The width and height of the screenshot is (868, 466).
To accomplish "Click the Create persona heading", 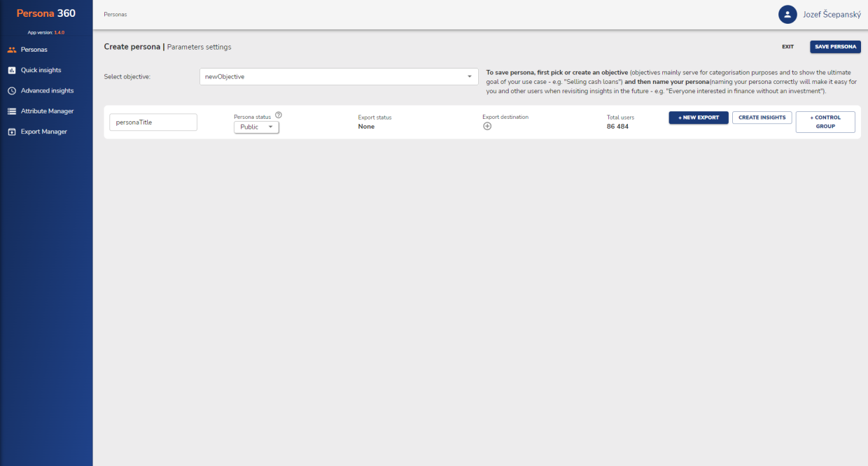I will tap(132, 47).
